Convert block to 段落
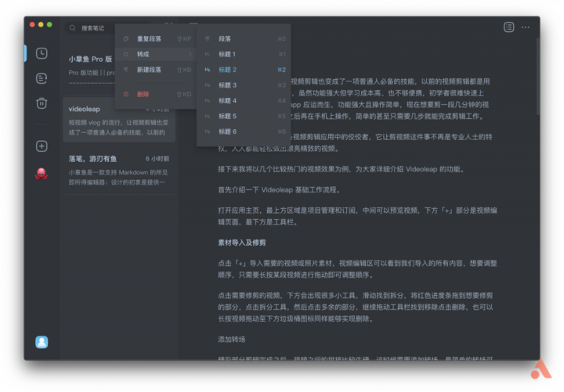 (244, 39)
